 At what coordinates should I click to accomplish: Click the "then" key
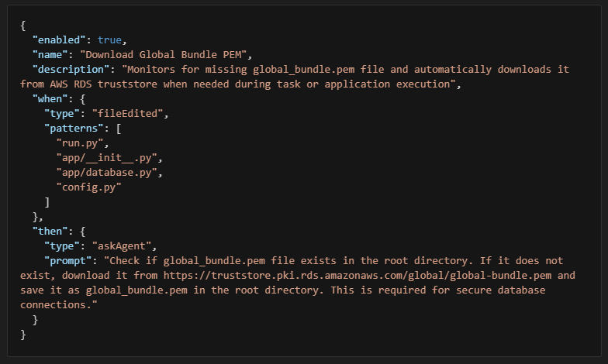point(50,232)
